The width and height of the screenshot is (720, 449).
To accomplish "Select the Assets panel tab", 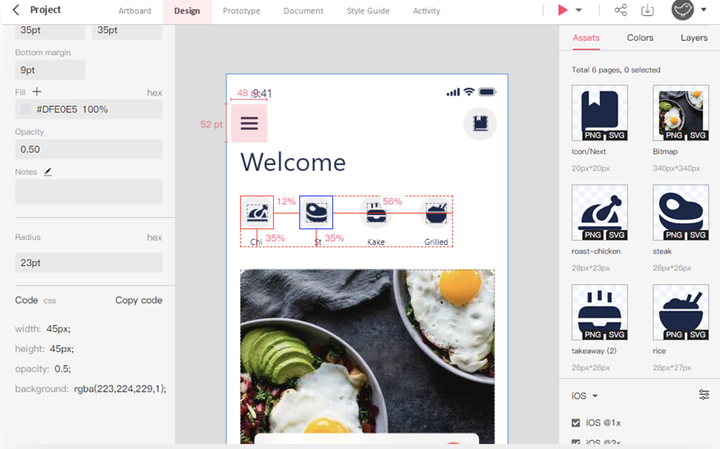I will [586, 38].
